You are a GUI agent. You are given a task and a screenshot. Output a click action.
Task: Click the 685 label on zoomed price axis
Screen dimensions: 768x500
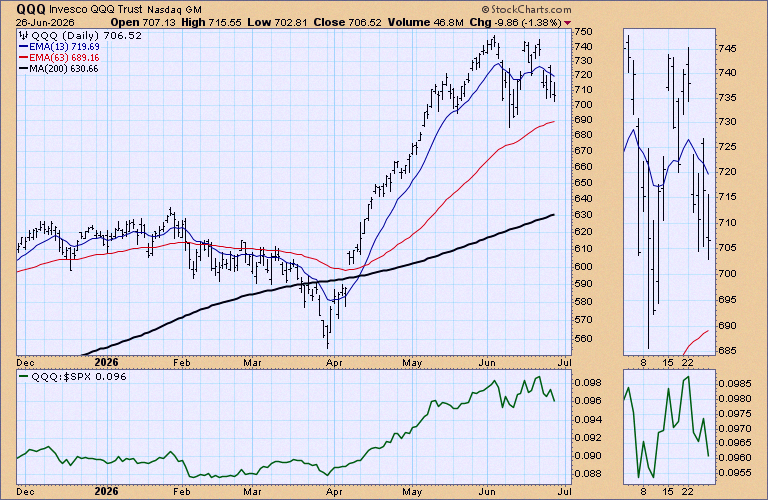(x=727, y=351)
